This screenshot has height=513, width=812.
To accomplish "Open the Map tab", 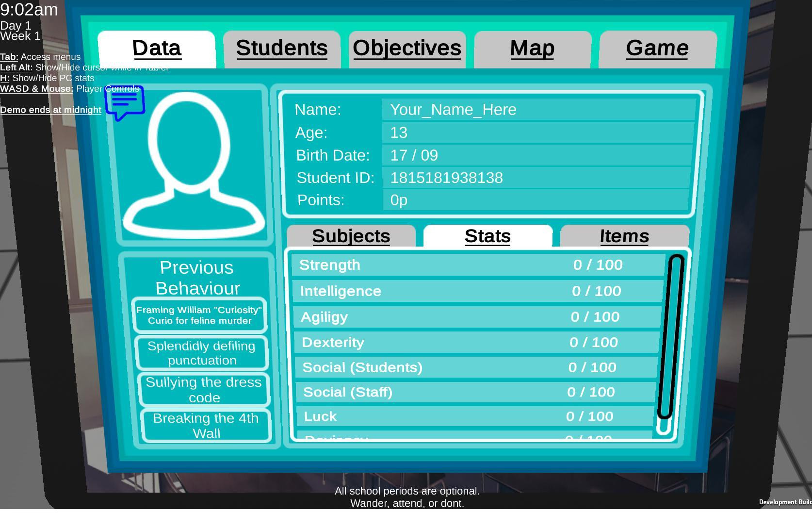I will click(532, 49).
